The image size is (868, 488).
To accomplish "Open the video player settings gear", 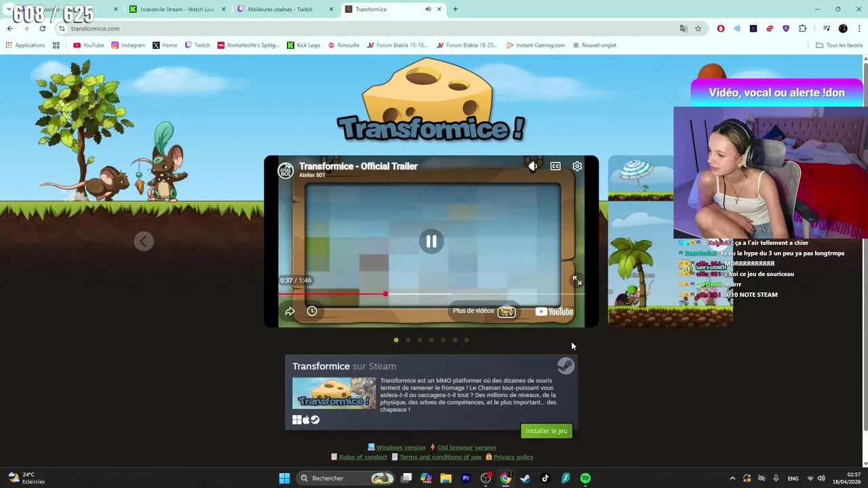I will [577, 166].
